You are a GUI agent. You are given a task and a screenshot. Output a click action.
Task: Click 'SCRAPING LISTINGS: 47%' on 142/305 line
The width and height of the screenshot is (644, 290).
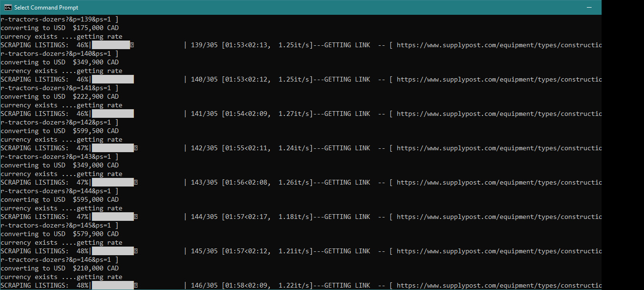click(44, 148)
